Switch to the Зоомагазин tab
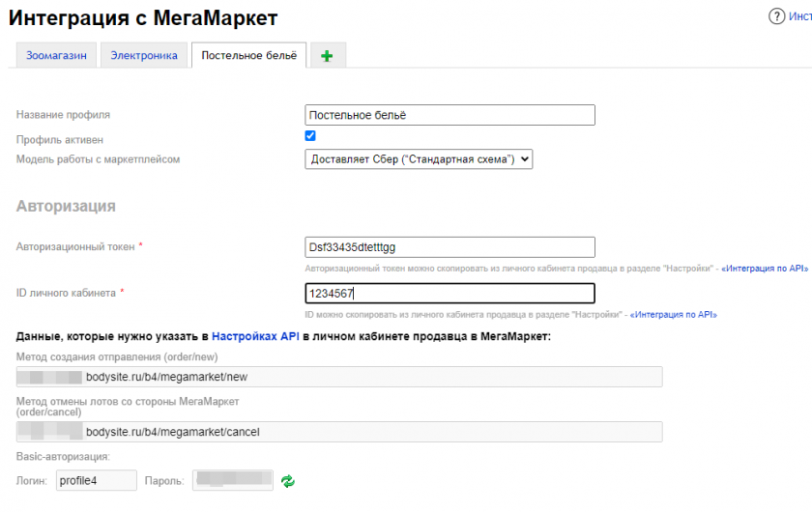This screenshot has width=812, height=512. 56,55
